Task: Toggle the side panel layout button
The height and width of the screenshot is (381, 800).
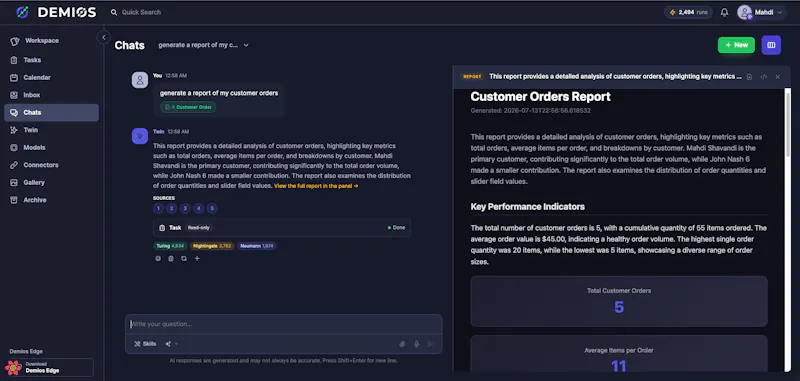Action: click(771, 45)
